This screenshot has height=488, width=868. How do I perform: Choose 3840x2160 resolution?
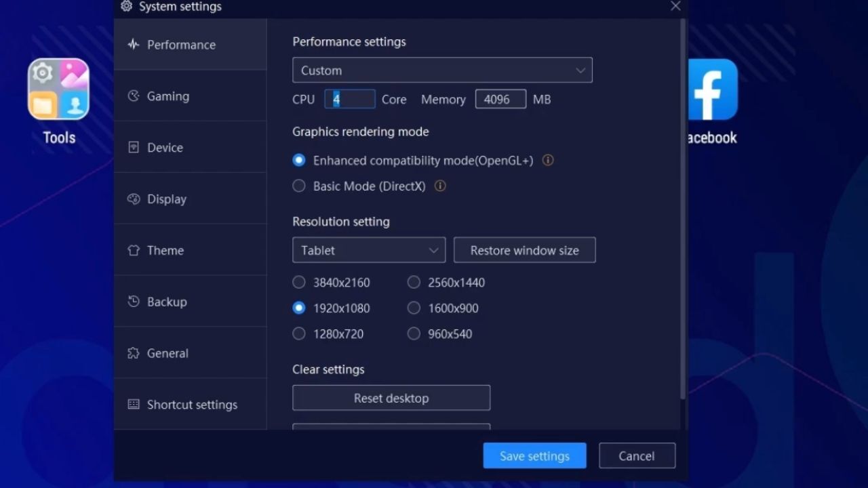click(299, 283)
